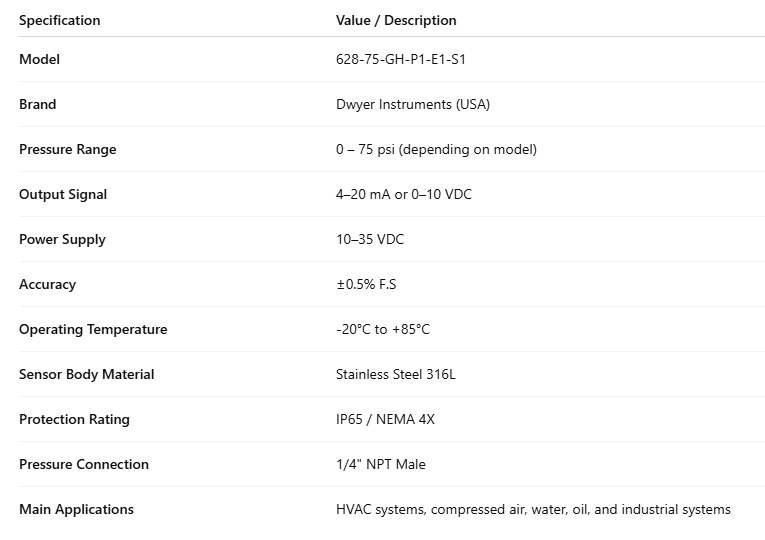Click the Dwyer Instruments (USA) value
765x540 pixels.
tap(413, 104)
